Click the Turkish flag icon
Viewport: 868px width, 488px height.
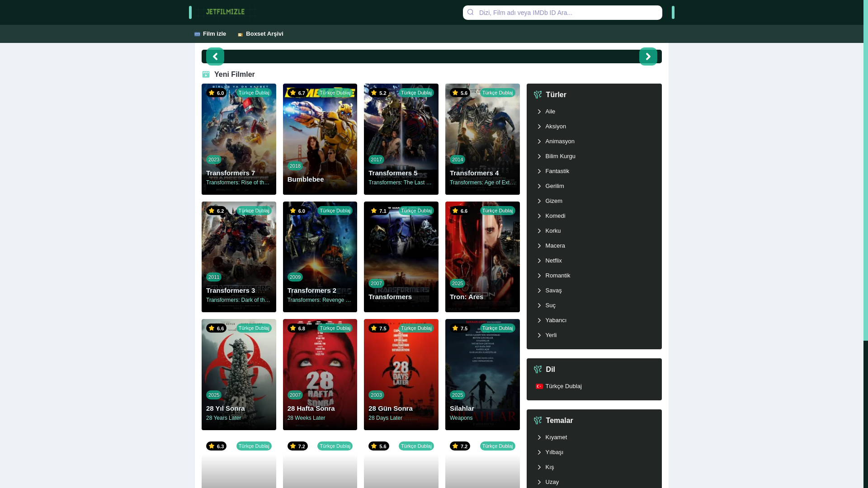pyautogui.click(x=539, y=386)
